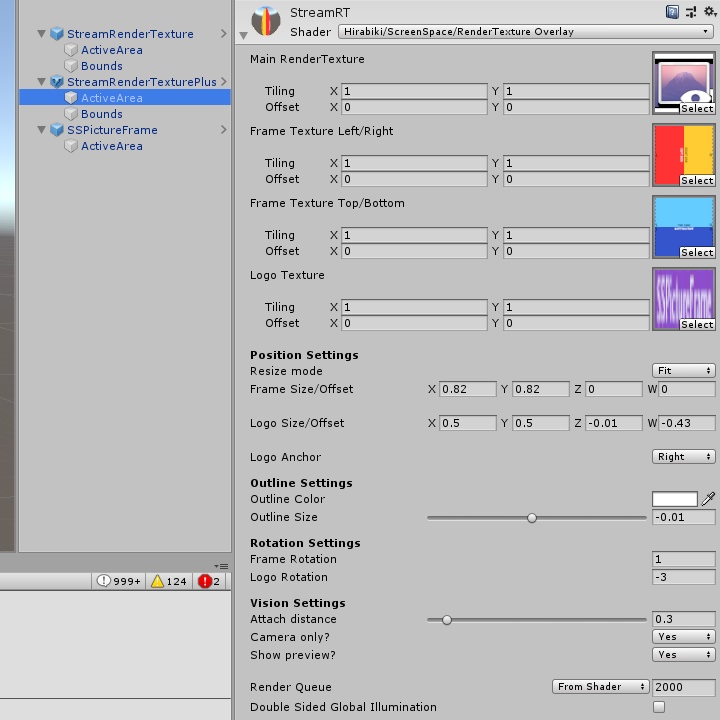Click the blue Frame Top/Bottom texture thumbnail
This screenshot has height=720, width=720.
pyautogui.click(x=683, y=225)
